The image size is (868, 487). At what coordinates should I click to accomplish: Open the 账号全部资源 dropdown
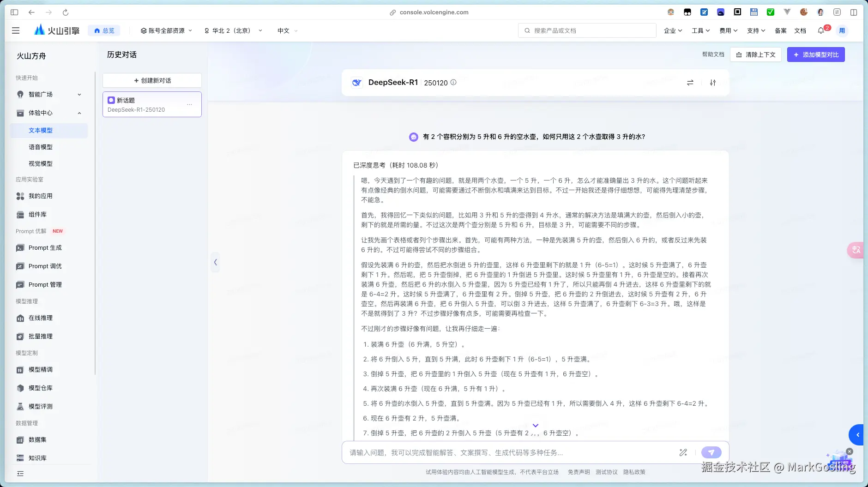[x=166, y=30]
